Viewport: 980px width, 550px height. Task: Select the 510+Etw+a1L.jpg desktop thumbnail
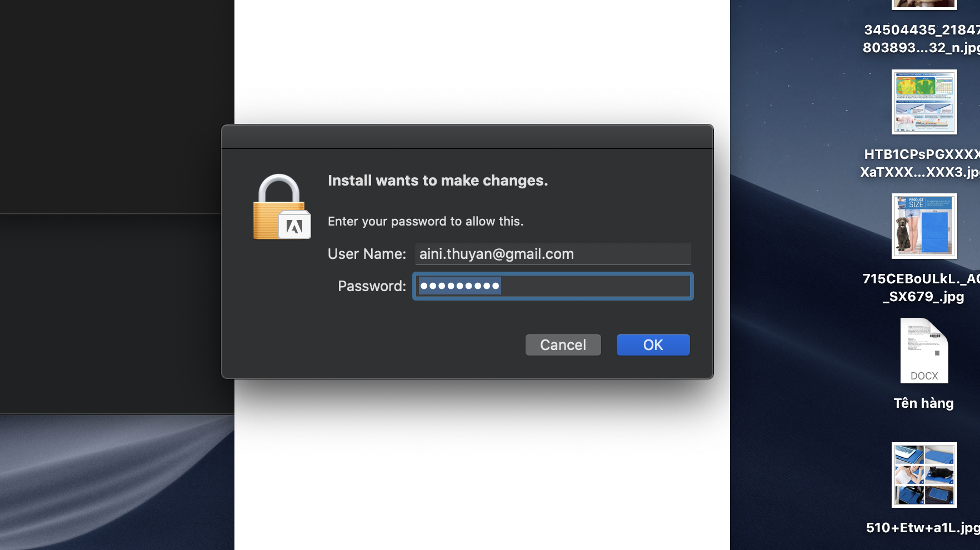click(x=924, y=475)
